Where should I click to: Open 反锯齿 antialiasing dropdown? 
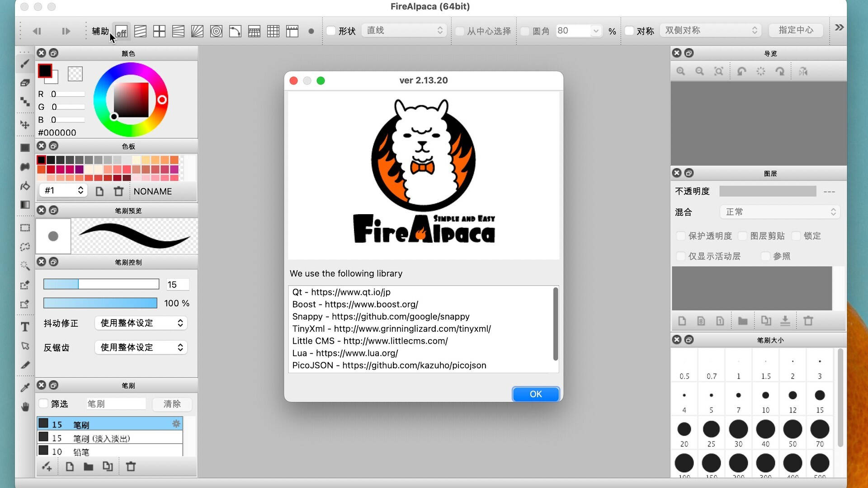(x=141, y=347)
